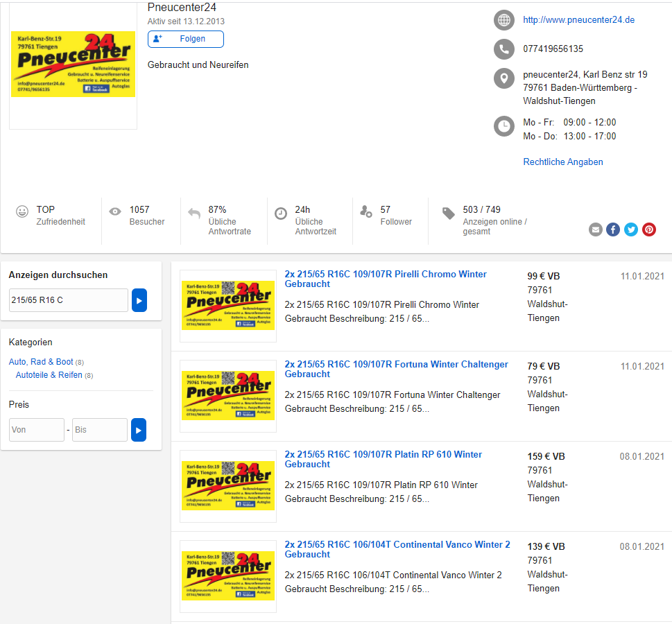Share the shop on Pinterest

point(649,229)
